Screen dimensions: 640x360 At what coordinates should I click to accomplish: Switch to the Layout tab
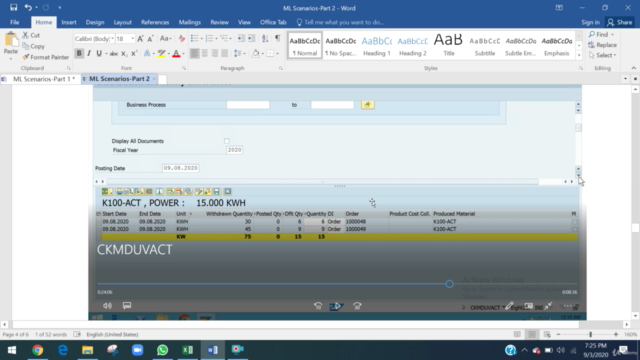(122, 22)
